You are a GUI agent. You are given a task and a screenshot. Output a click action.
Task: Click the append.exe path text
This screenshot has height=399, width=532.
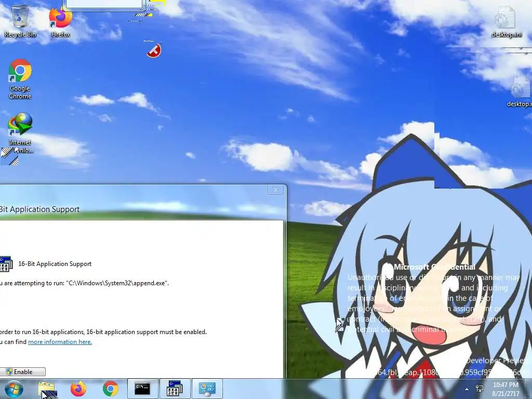117,283
